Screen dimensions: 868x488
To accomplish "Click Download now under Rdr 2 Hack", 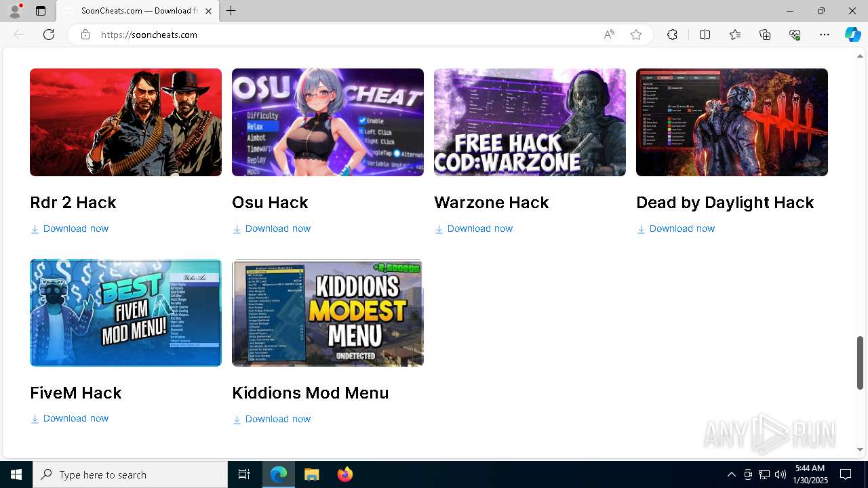I will coord(70,228).
